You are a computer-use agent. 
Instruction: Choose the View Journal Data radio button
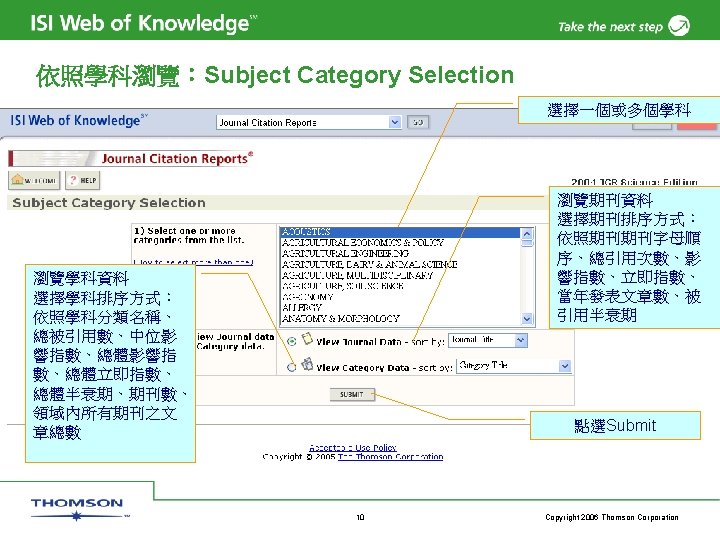292,341
